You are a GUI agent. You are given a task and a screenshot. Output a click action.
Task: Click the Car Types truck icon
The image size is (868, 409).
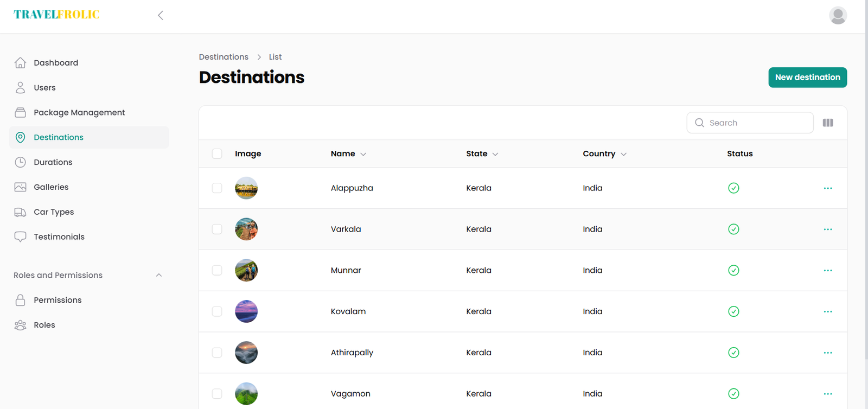click(x=21, y=212)
